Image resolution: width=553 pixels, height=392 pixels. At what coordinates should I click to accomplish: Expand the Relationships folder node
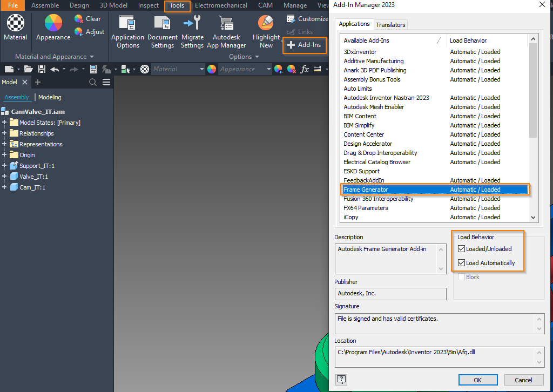4,133
